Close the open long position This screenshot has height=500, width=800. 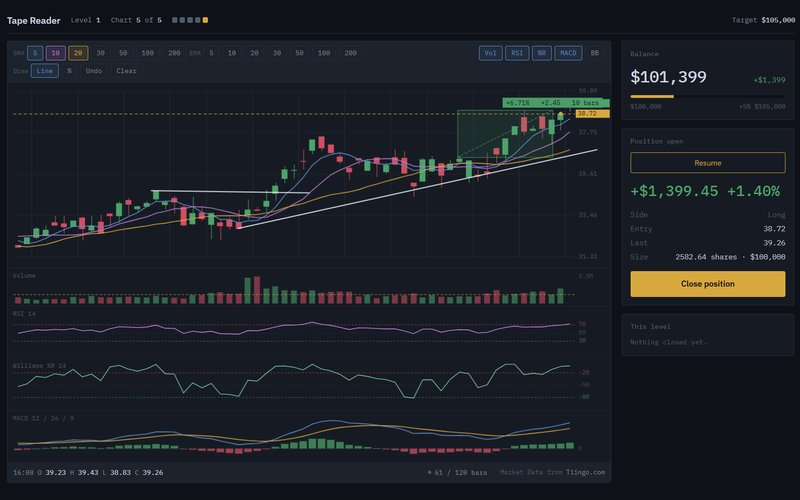[708, 284]
